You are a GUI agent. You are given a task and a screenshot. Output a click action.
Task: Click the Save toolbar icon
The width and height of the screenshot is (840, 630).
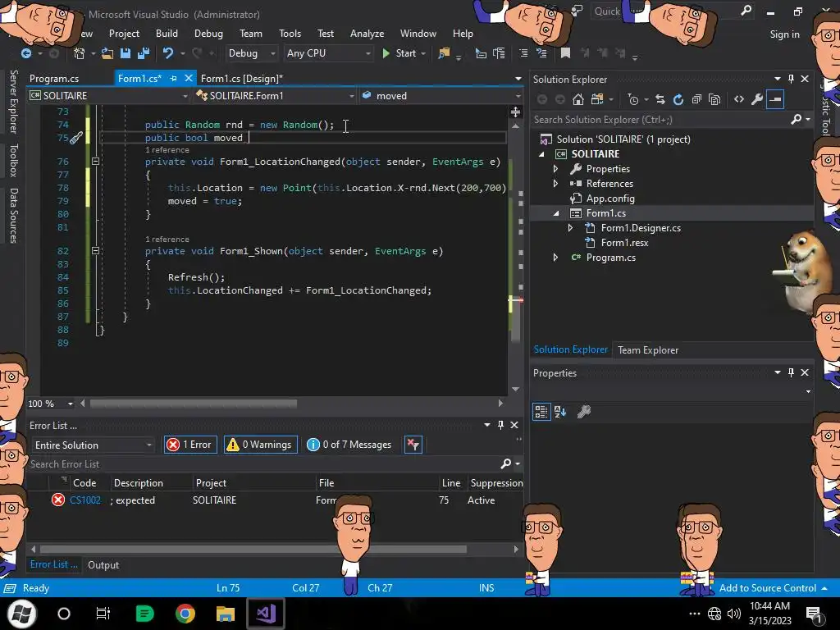(x=126, y=53)
